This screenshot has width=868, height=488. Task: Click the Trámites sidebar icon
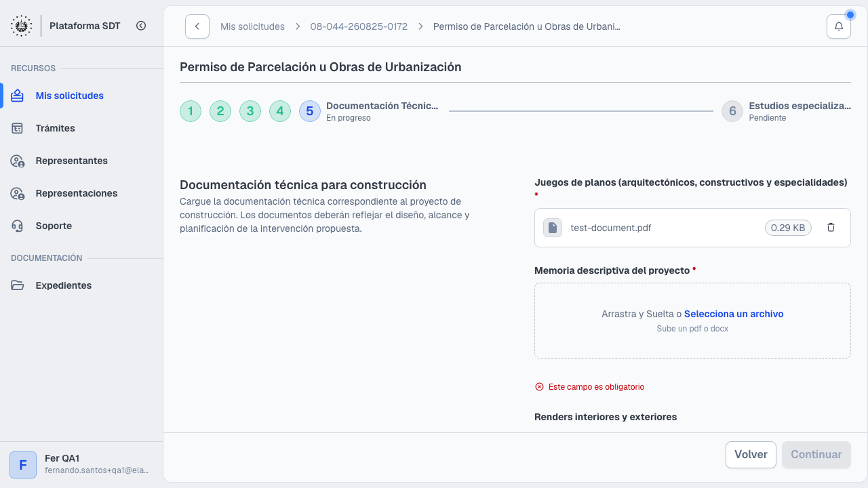pyautogui.click(x=18, y=128)
